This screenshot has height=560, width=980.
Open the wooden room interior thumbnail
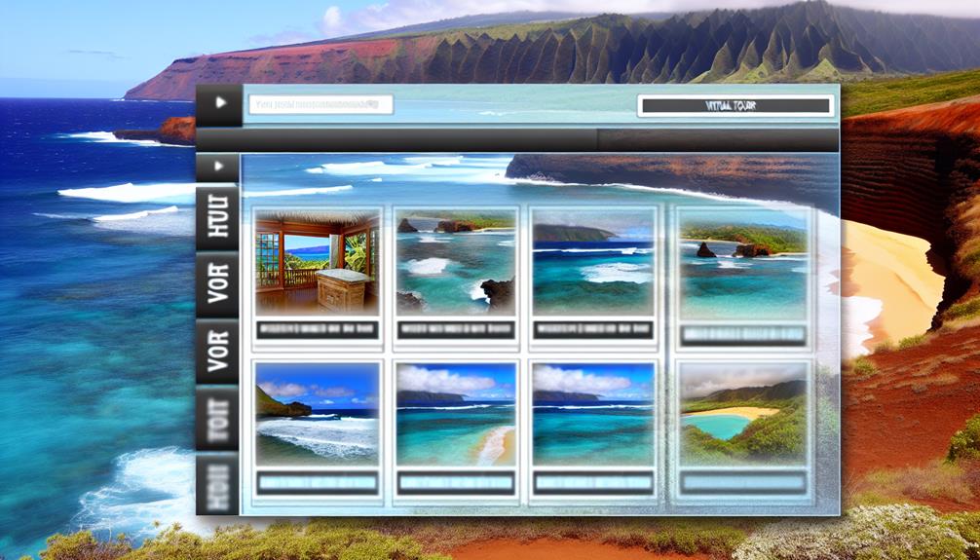coord(318,262)
